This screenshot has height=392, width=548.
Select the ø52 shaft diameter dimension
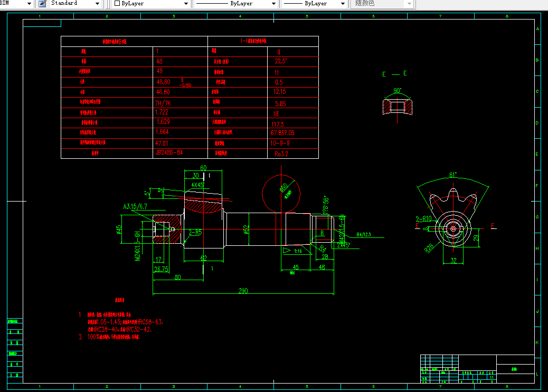click(246, 230)
